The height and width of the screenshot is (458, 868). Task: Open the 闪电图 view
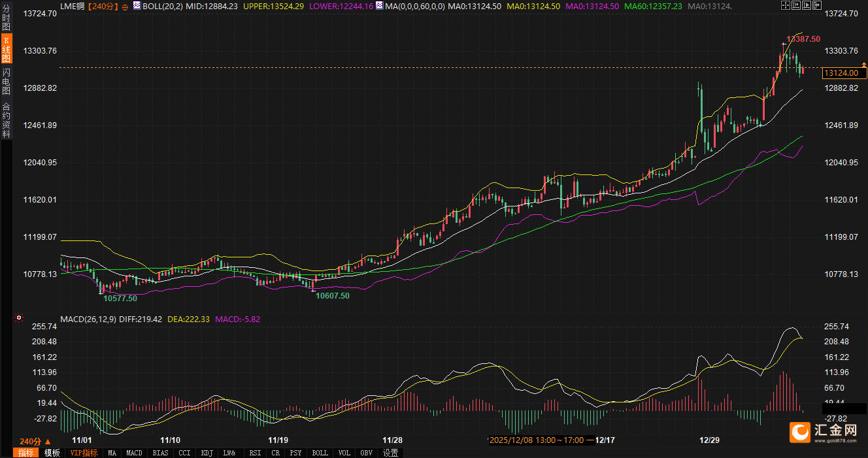pyautogui.click(x=6, y=82)
